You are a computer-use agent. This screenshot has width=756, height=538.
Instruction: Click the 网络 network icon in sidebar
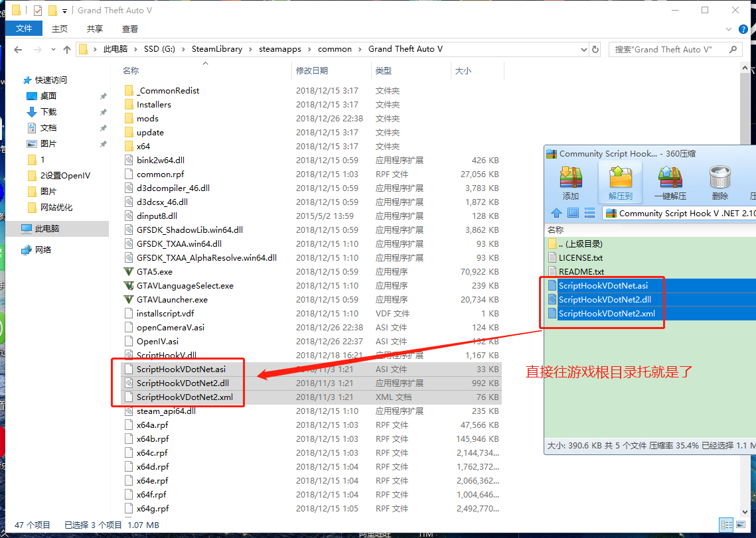[27, 249]
